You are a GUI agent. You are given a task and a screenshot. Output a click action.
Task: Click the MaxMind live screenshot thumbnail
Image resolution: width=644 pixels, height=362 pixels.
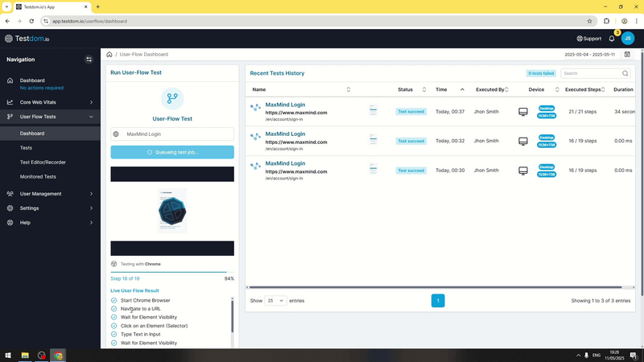pos(172,211)
